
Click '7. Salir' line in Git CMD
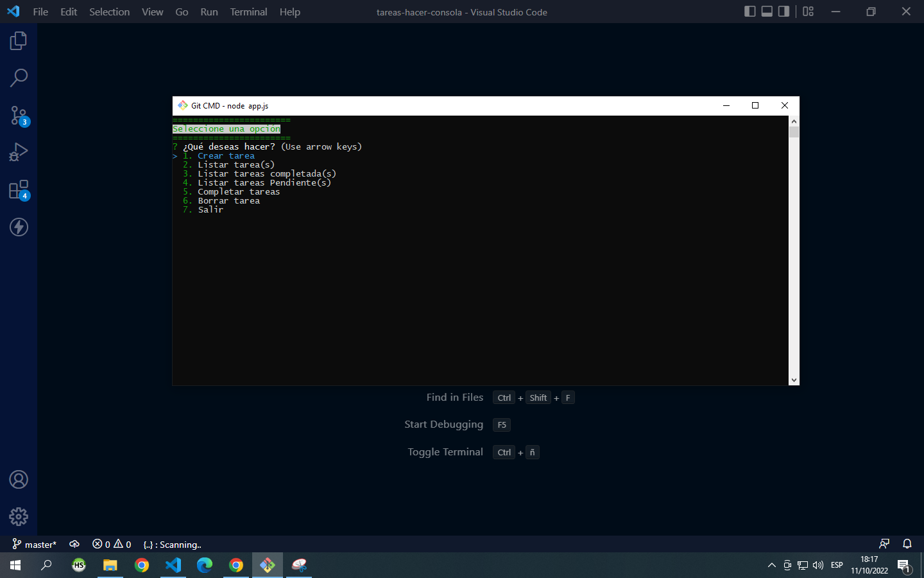(203, 210)
